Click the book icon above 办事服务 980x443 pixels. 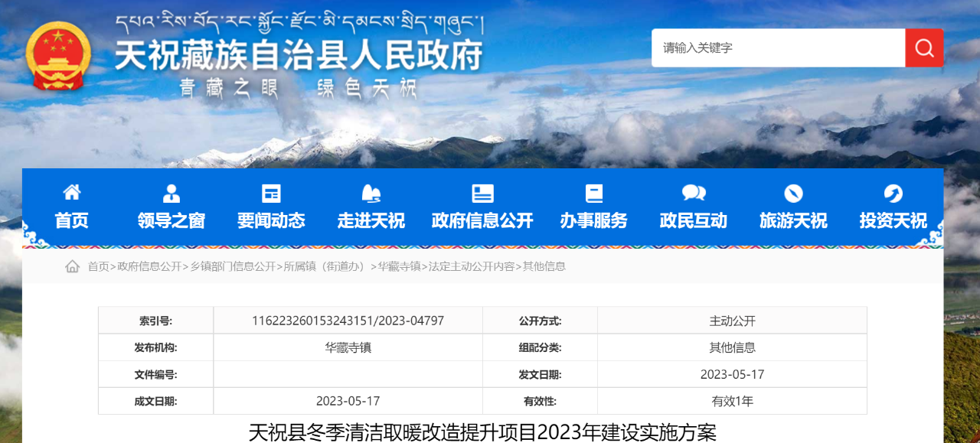[x=593, y=193]
